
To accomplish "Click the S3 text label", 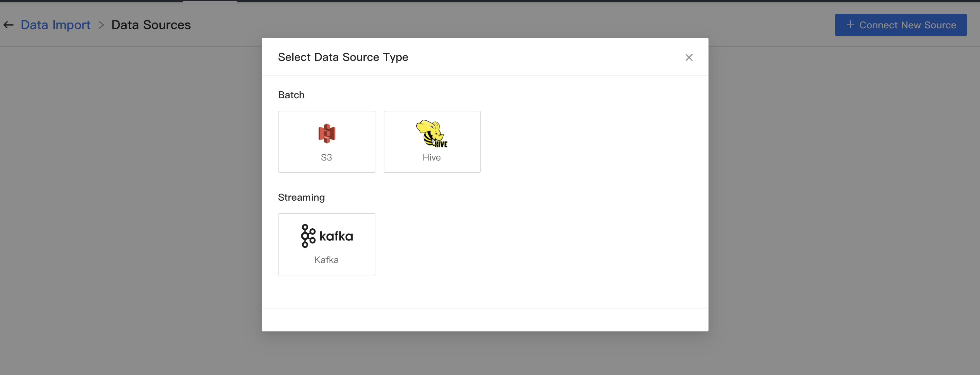I will [x=326, y=157].
